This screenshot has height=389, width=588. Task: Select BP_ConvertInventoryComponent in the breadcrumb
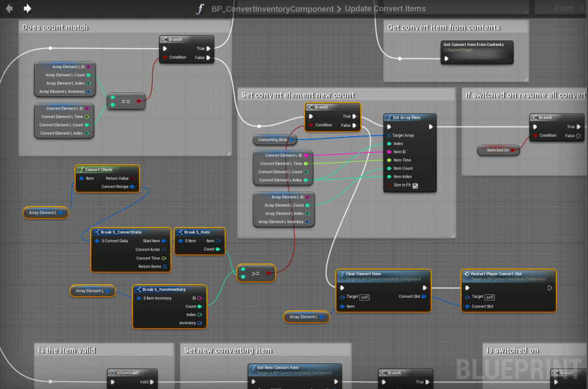[x=272, y=9]
